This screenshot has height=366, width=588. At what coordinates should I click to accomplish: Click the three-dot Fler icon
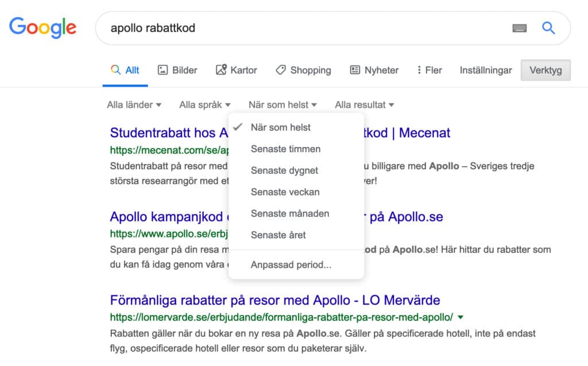(419, 69)
